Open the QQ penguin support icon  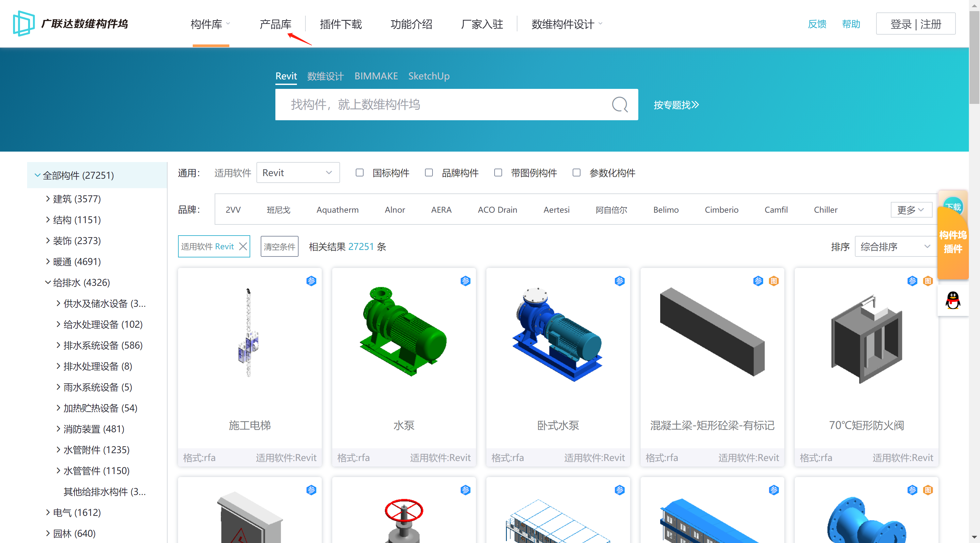(953, 300)
